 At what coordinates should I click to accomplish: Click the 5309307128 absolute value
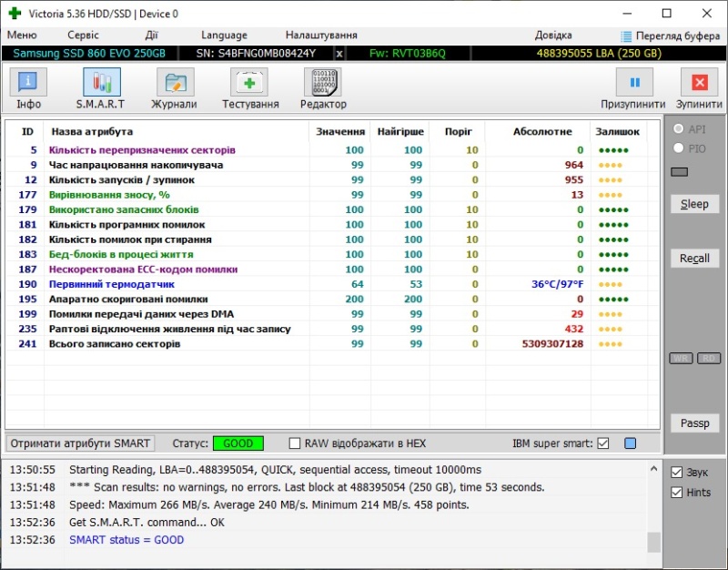pyautogui.click(x=552, y=344)
